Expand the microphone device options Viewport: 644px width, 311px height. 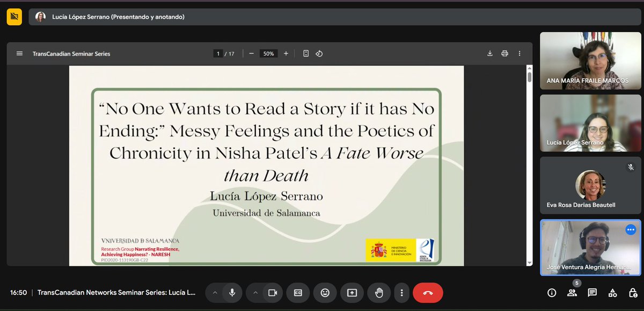(215, 293)
